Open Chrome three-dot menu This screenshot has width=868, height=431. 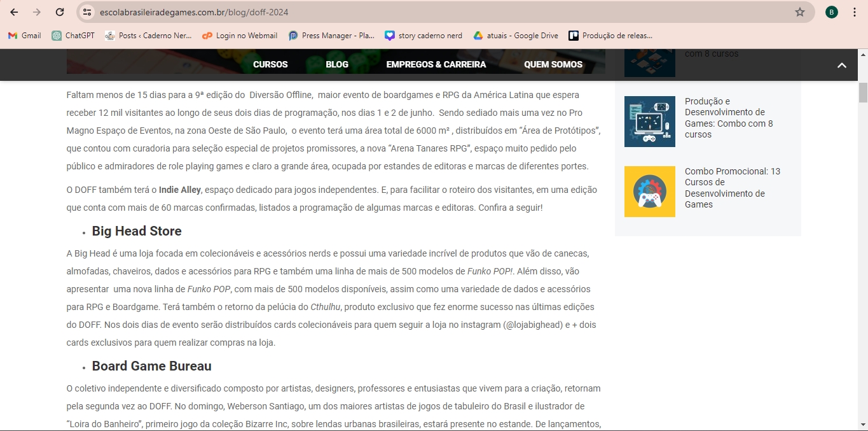tap(855, 12)
